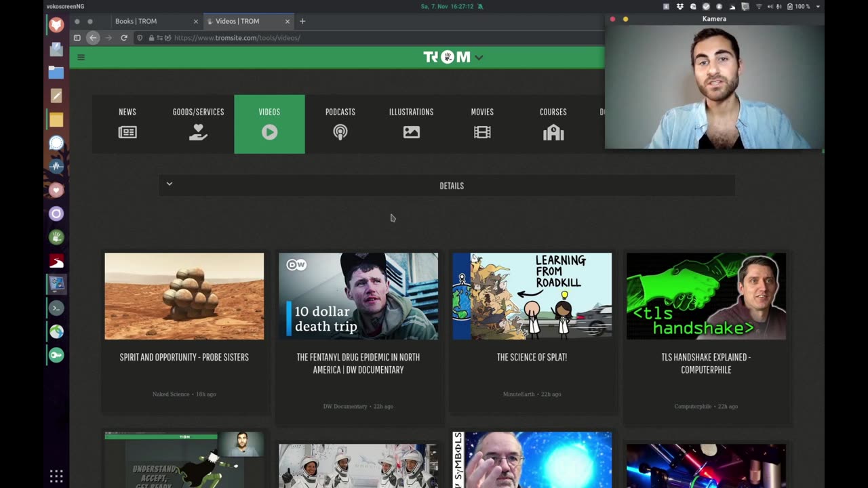Image resolution: width=868 pixels, height=488 pixels.
Task: Expand the TROM logo dropdown arrow
Action: tap(479, 58)
